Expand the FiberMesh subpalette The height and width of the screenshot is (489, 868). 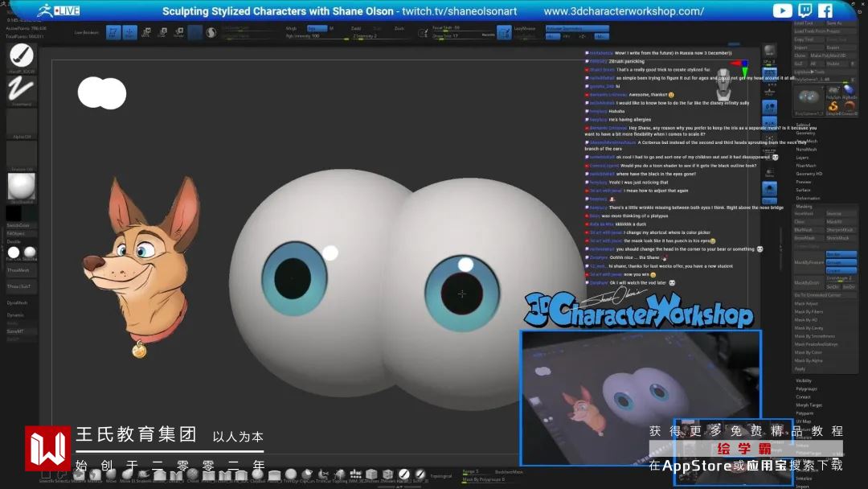click(806, 166)
